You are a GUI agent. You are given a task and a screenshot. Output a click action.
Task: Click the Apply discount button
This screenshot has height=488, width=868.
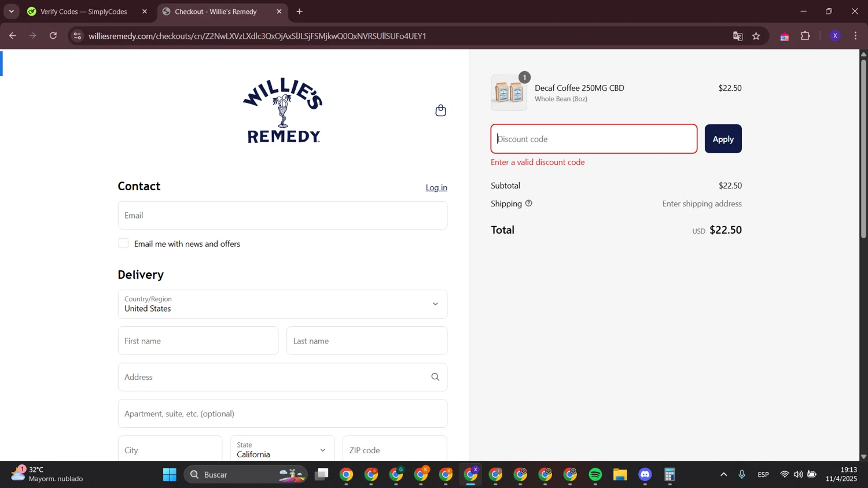point(723,139)
